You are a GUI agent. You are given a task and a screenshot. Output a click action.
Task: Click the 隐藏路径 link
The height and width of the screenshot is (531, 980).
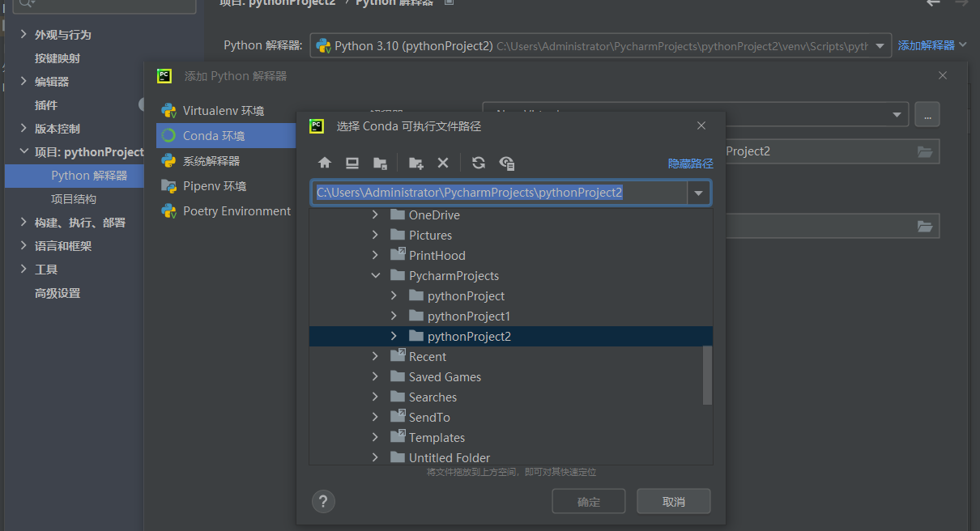click(x=690, y=164)
